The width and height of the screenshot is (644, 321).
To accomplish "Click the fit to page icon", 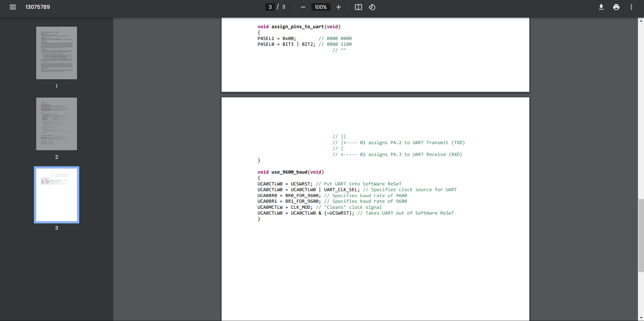I will (x=358, y=7).
